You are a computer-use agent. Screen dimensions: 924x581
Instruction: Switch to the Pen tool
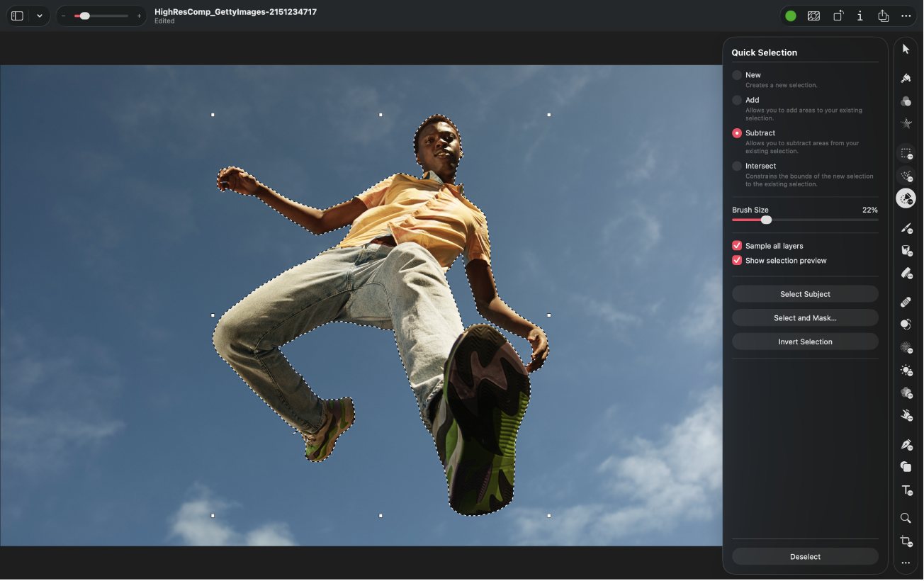(x=906, y=444)
